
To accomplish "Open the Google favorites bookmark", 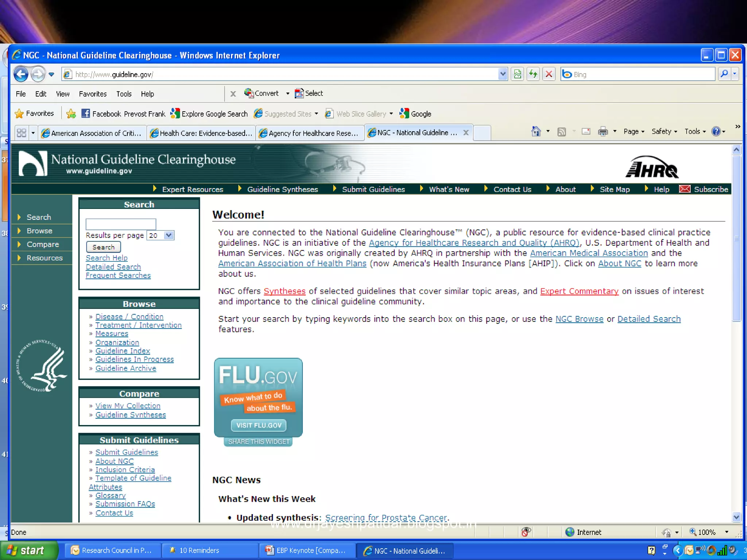I will 415,114.
